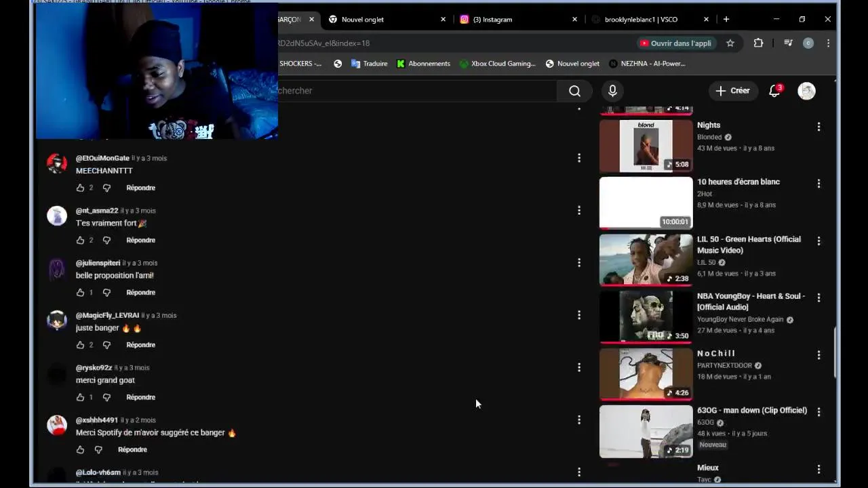Open the Chrome extensions puzzle icon
Viewport: 868px width, 488px height.
[x=758, y=43]
